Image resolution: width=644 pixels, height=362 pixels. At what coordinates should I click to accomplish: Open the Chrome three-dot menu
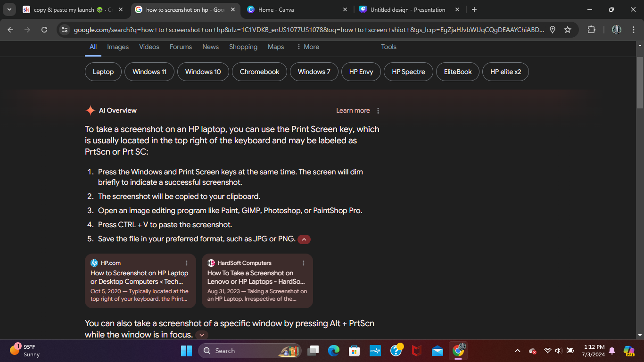634,30
